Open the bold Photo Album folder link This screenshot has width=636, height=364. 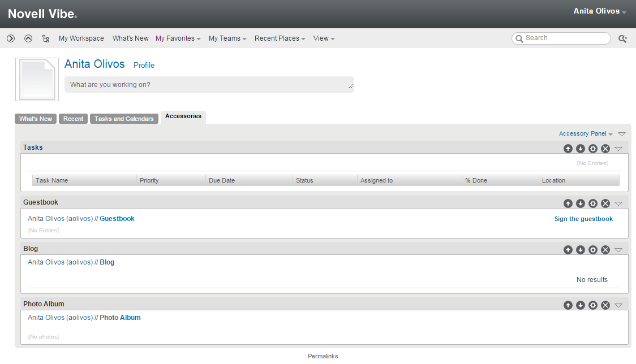[x=120, y=318]
